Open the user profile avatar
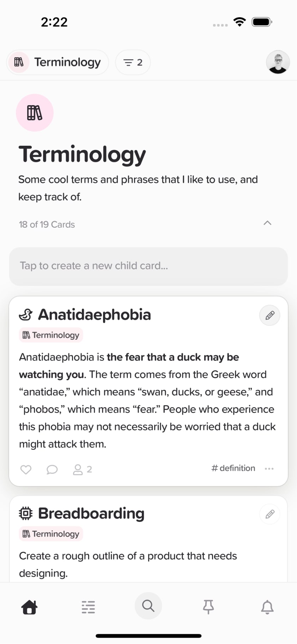 (x=278, y=62)
